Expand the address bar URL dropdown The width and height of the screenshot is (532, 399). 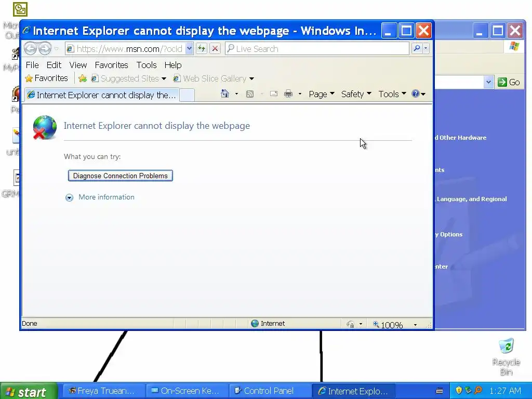[x=189, y=49]
